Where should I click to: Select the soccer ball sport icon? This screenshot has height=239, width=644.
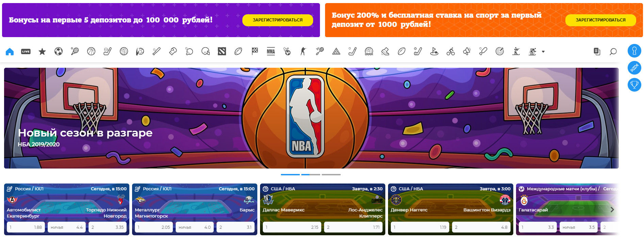(x=59, y=51)
